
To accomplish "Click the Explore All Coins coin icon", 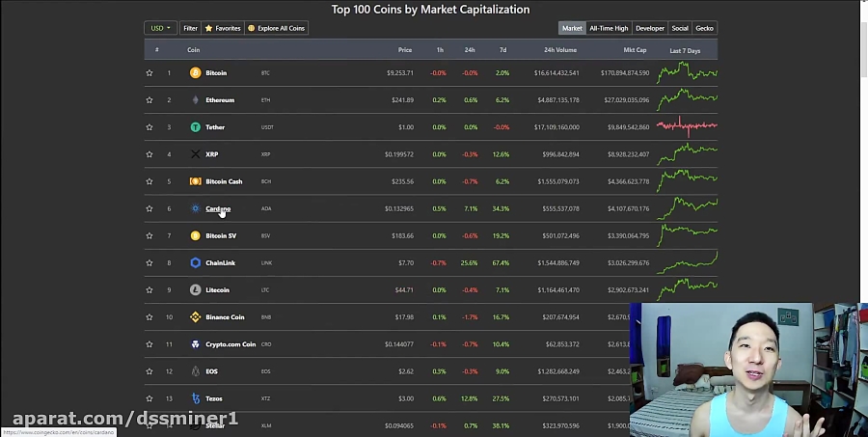I will [252, 28].
